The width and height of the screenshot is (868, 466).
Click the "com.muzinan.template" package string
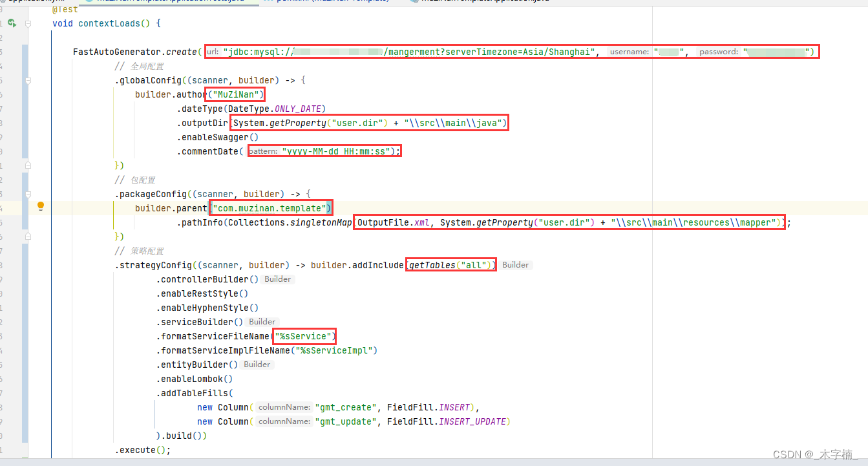point(269,208)
